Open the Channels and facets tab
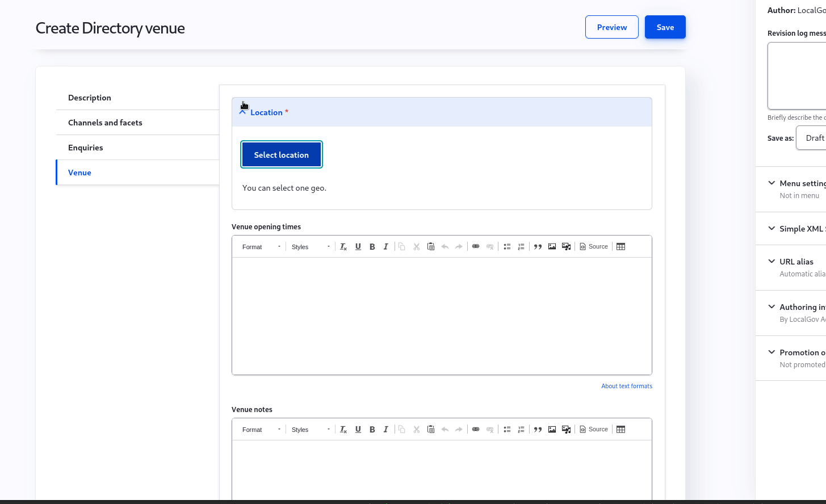This screenshot has width=826, height=504. click(x=105, y=123)
